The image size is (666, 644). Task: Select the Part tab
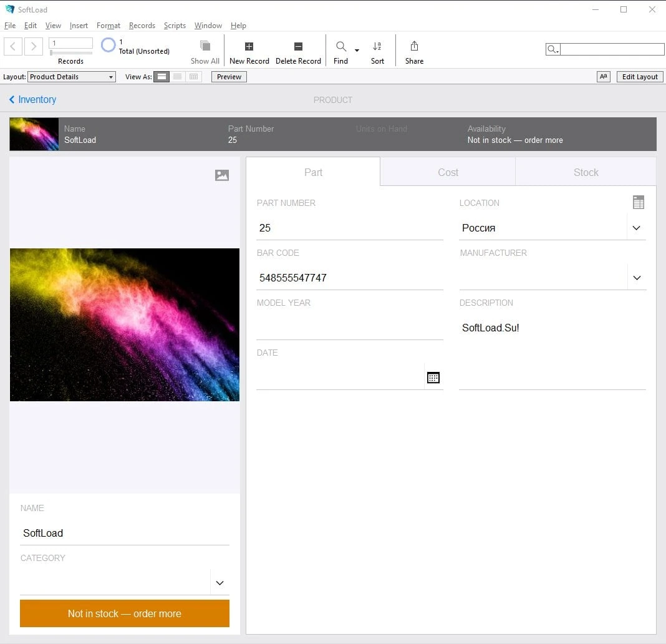click(313, 172)
